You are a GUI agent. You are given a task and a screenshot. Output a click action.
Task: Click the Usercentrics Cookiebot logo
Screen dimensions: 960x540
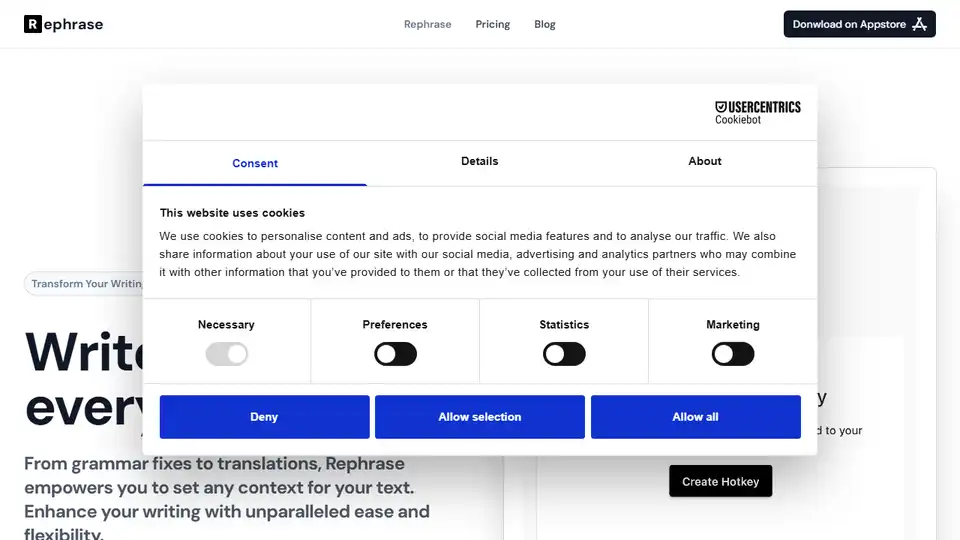click(x=757, y=112)
